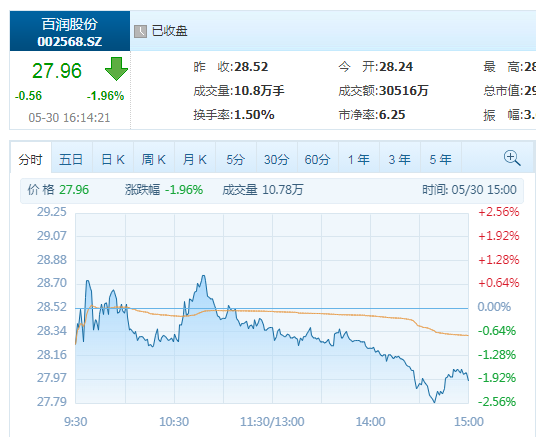Click the 百润股份 002568.SZ stock title
This screenshot has width=536, height=437.
[70, 31]
